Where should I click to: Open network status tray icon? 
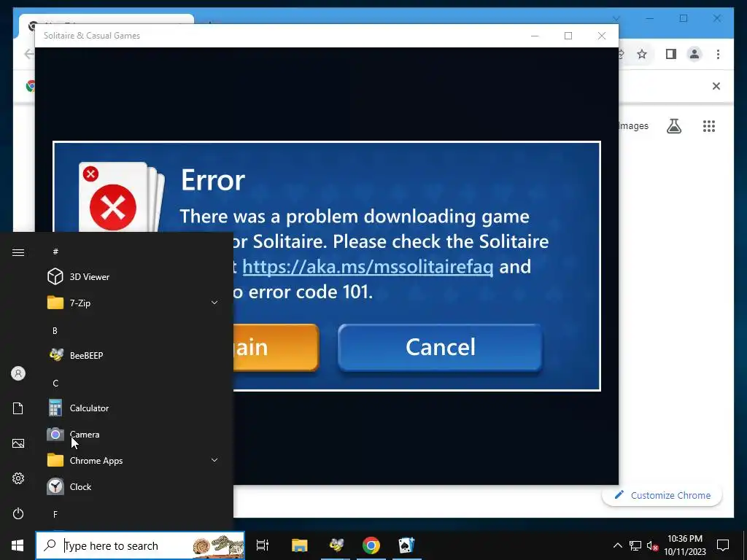(x=635, y=545)
